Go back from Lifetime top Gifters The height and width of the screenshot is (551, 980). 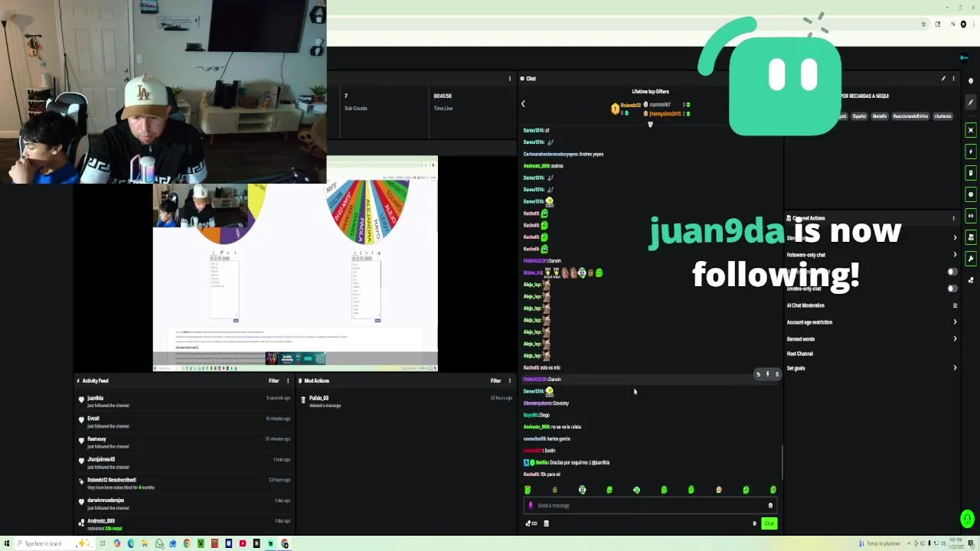(523, 103)
